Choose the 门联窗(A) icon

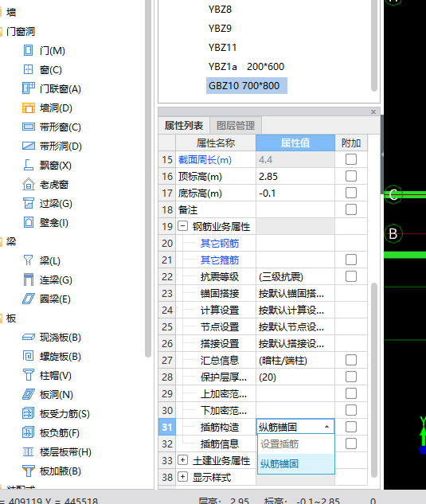(29, 88)
